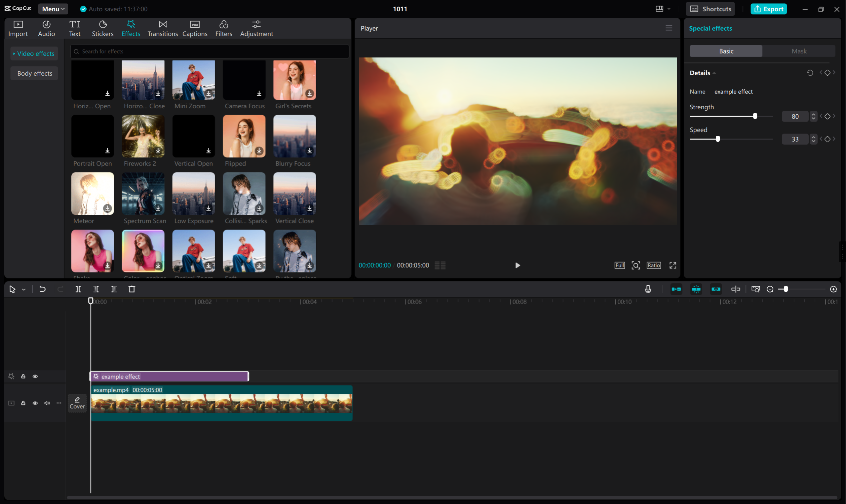Click the split clip icon in timeline toolbar
The height and width of the screenshot is (504, 846).
78,289
